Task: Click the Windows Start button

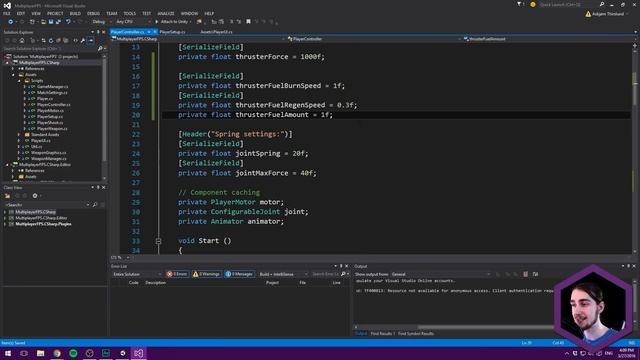Action: (x=8, y=353)
